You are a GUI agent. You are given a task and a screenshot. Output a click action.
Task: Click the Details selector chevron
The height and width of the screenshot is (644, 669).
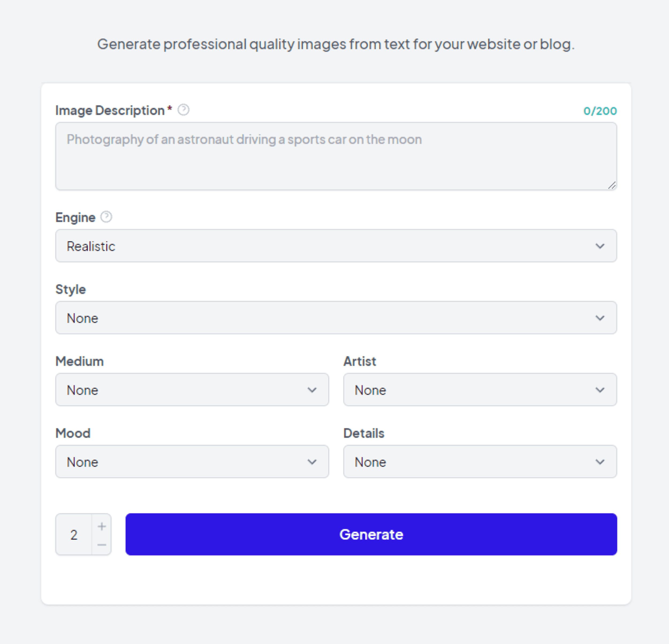601,462
